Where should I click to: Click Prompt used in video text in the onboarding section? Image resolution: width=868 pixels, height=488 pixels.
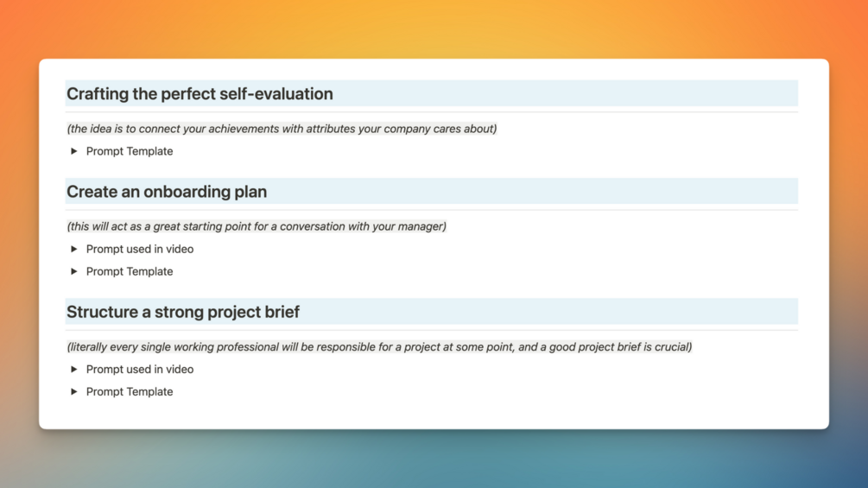[140, 249]
